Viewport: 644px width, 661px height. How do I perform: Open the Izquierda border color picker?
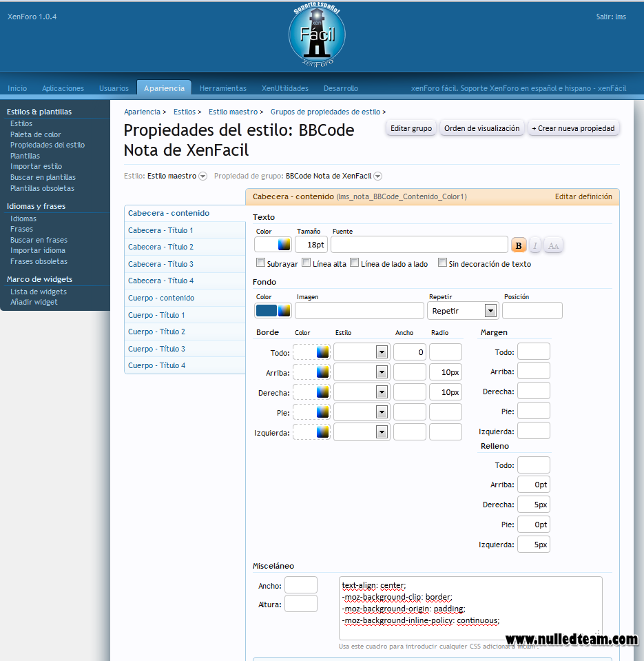(322, 431)
